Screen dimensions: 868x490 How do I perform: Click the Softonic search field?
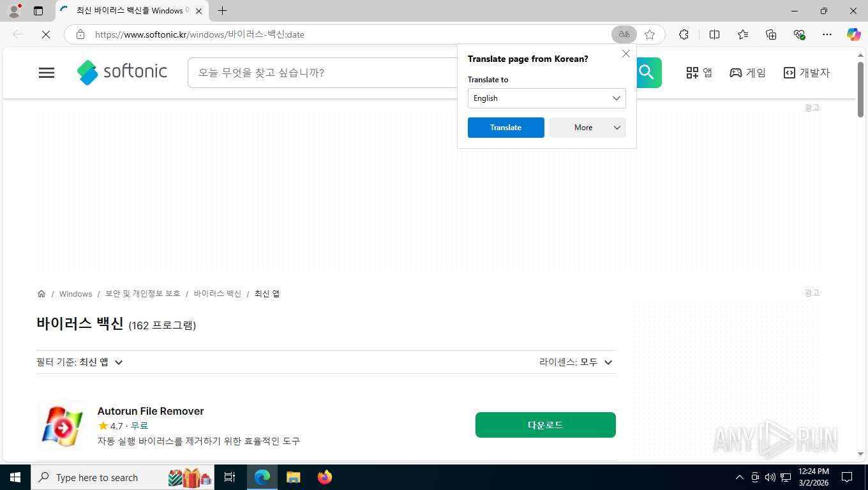[x=322, y=73]
